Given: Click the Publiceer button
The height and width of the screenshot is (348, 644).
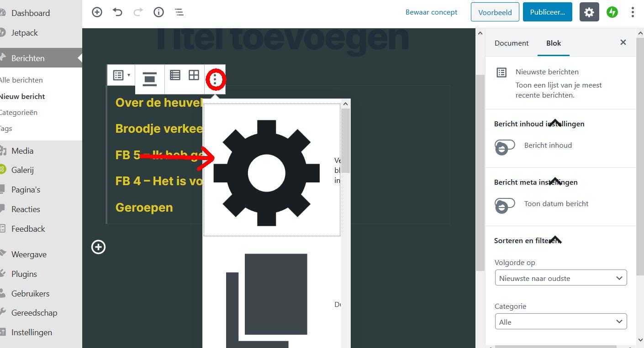Looking at the screenshot, I should tap(547, 12).
